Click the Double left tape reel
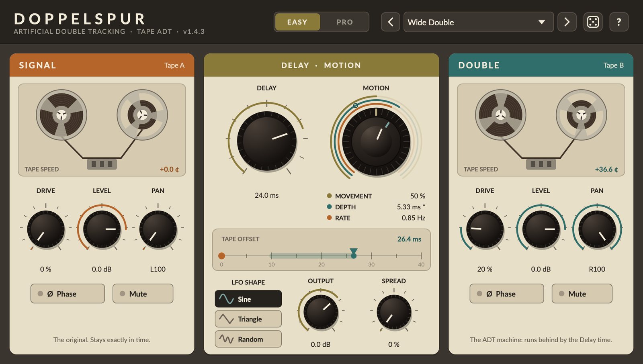Viewport: 643px width, 364px height. tap(501, 115)
